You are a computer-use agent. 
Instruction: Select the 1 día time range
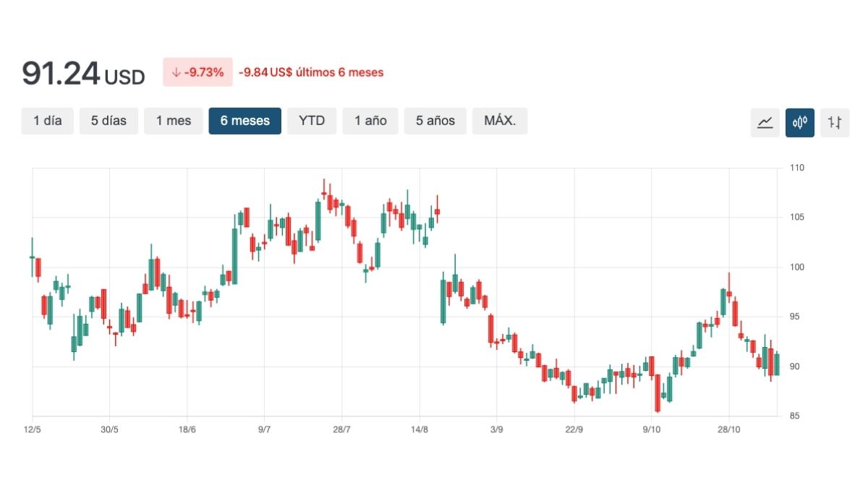[48, 121]
